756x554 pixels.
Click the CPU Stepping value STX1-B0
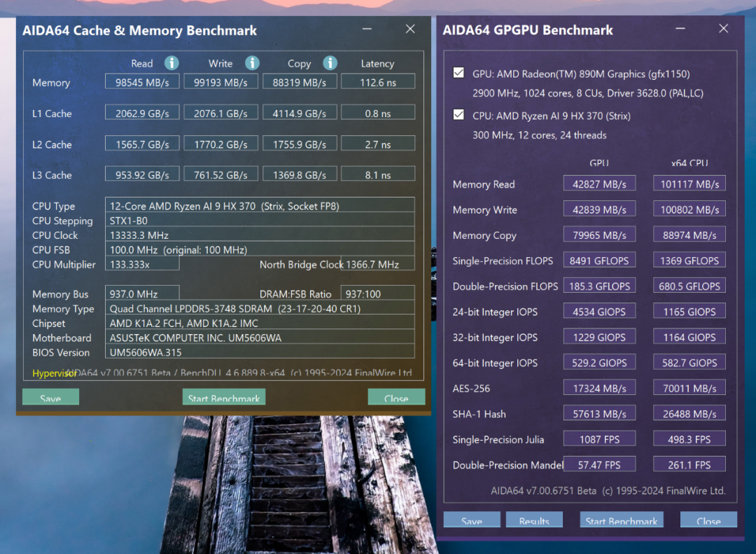260,221
